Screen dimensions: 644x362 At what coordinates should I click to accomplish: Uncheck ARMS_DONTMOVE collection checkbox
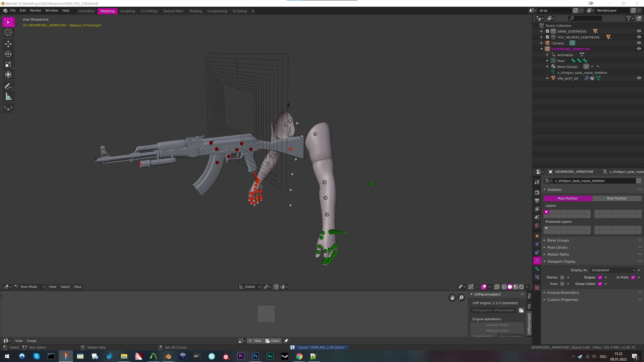[x=548, y=31]
